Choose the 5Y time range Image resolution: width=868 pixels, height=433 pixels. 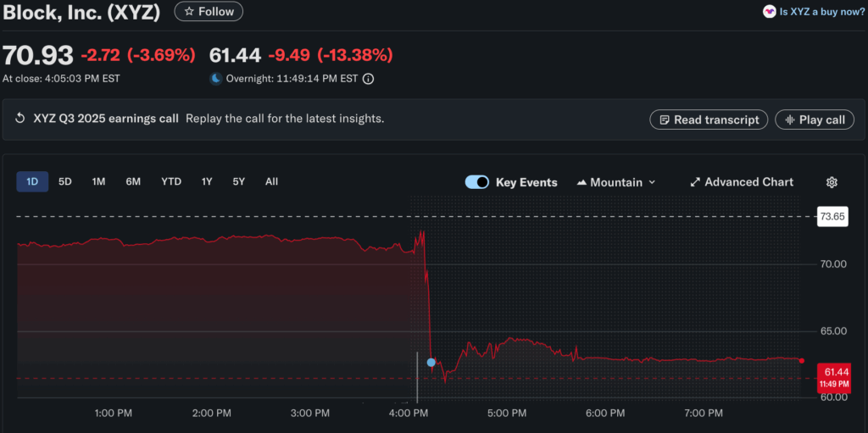click(x=239, y=181)
